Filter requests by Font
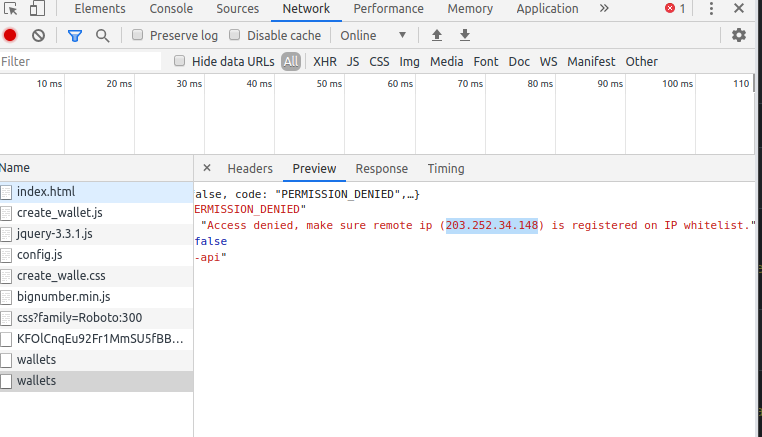The image size is (762, 437). pyautogui.click(x=485, y=62)
